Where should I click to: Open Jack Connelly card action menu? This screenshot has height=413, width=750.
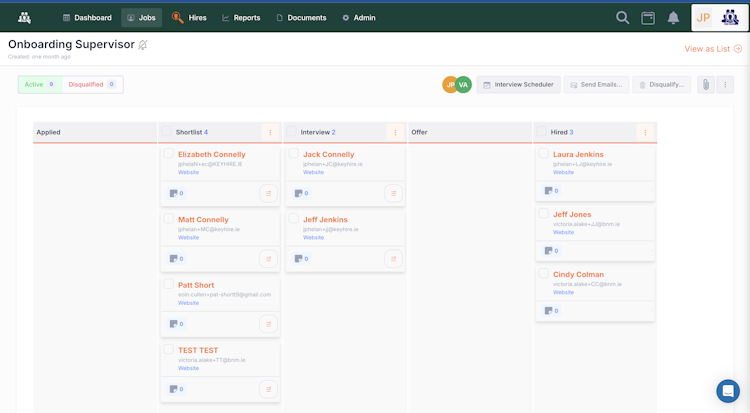[393, 194]
